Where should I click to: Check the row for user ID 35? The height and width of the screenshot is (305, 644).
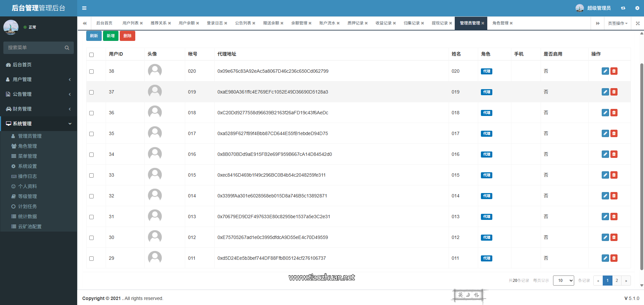[91, 134]
